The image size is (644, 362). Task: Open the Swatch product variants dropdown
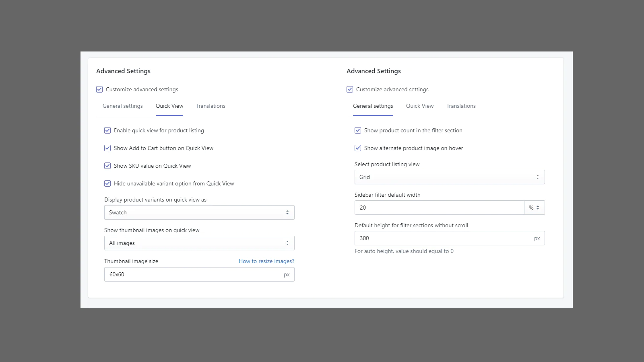pyautogui.click(x=199, y=212)
